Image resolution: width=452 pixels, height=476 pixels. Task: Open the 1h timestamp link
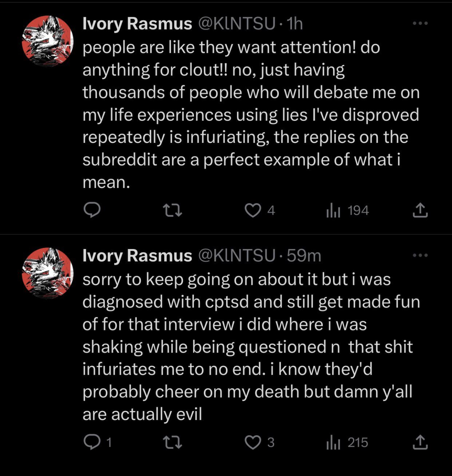click(x=295, y=24)
